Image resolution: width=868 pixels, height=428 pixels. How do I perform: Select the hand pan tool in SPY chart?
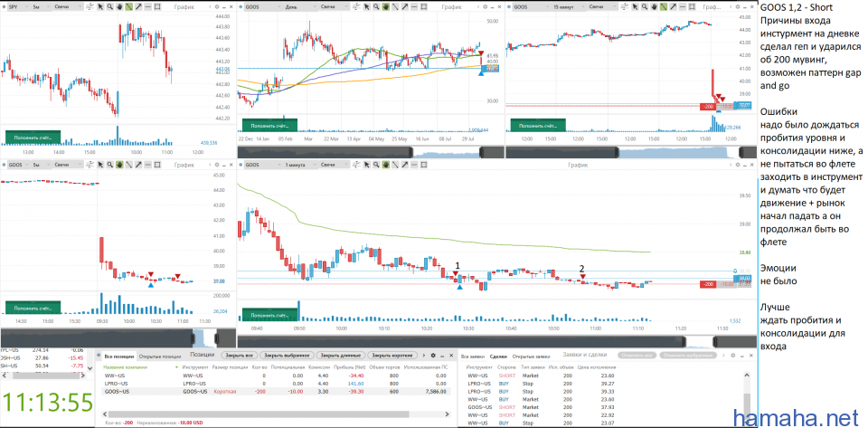[119, 6]
